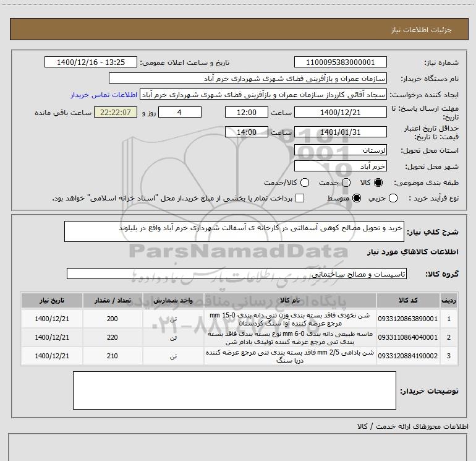The height and width of the screenshot is (461, 476).
Task: Click the گروه کالا field تاسیسات و مصالح ساختمانی
Action: tap(237, 274)
